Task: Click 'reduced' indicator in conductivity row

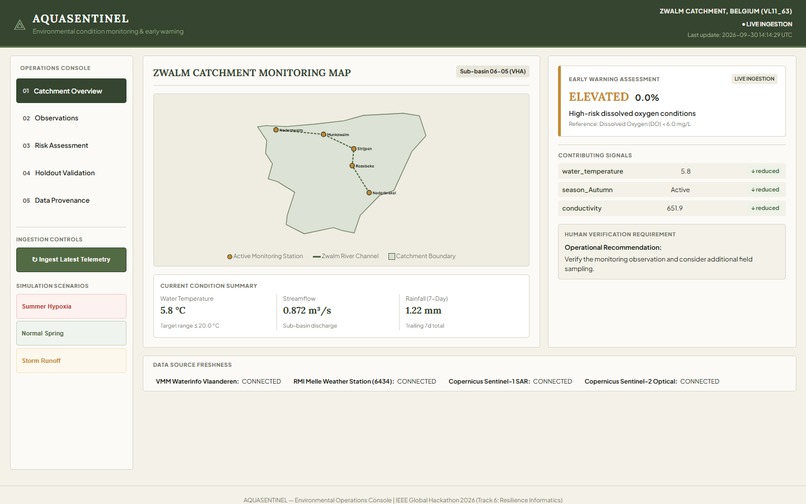Action: click(x=765, y=208)
